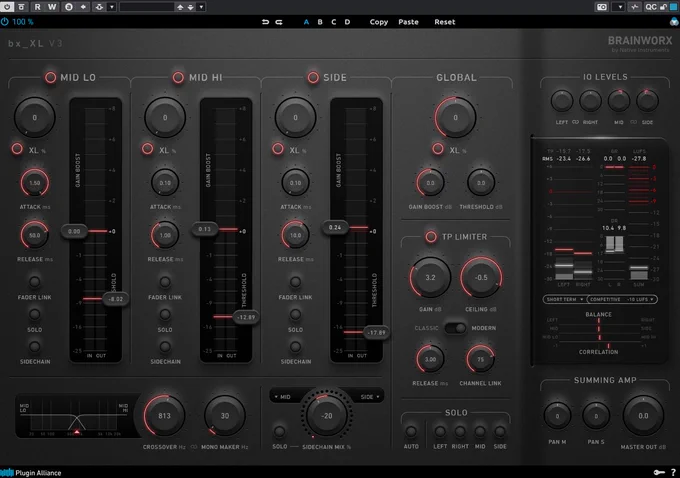The height and width of the screenshot is (478, 680).
Task: Click the link icon between LEFT and RIGHT
Action: tap(575, 122)
